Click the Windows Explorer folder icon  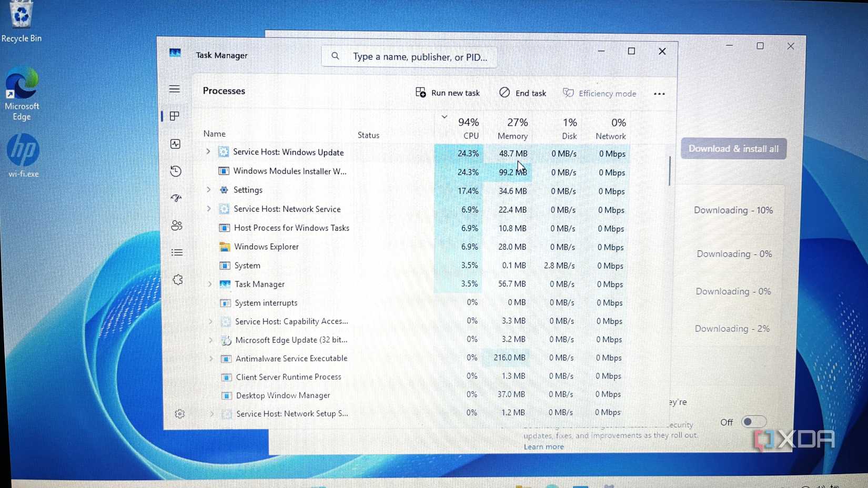pyautogui.click(x=225, y=247)
